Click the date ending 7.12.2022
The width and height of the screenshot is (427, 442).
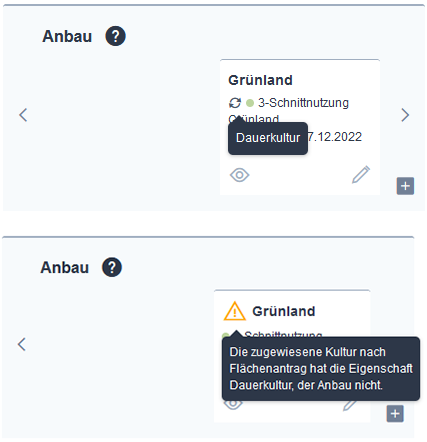click(335, 137)
